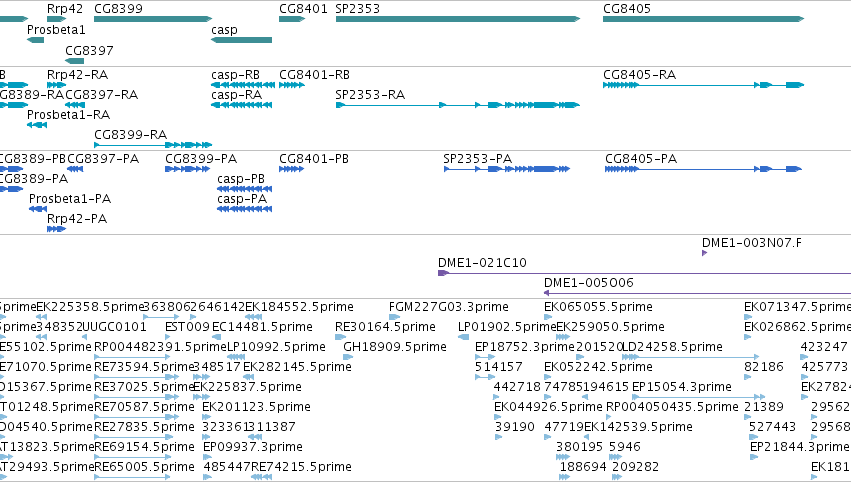Open the gene label reading only "casp"
851x482 pixels.
pyautogui.click(x=224, y=30)
